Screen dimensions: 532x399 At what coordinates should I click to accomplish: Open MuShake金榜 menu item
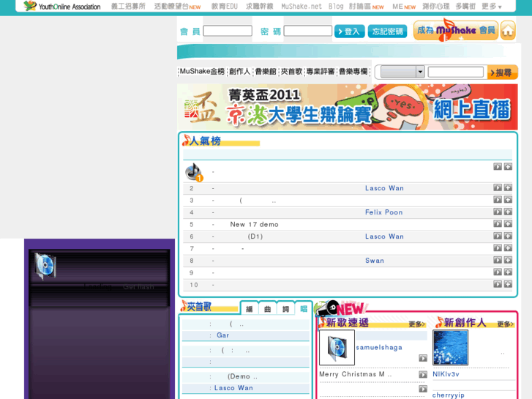pyautogui.click(x=202, y=71)
